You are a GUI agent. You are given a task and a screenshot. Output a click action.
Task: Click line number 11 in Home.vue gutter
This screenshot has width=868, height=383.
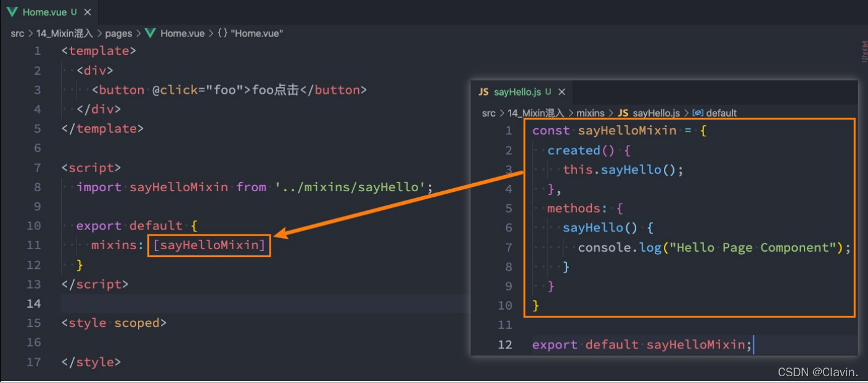pyautogui.click(x=35, y=245)
